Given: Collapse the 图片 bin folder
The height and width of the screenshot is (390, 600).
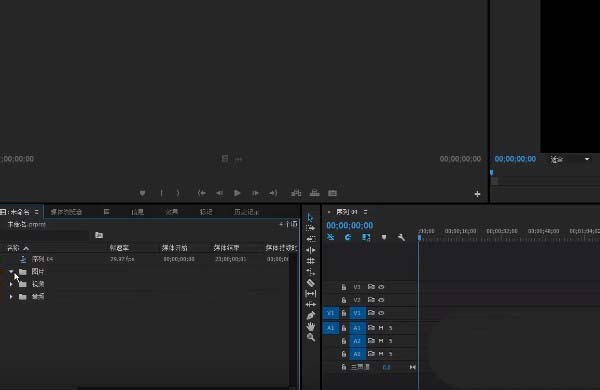Looking at the screenshot, I should point(11,272).
